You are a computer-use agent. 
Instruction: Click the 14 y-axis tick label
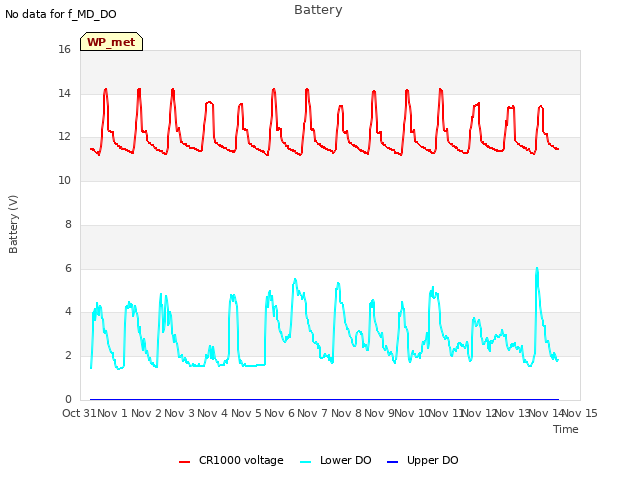(x=64, y=93)
